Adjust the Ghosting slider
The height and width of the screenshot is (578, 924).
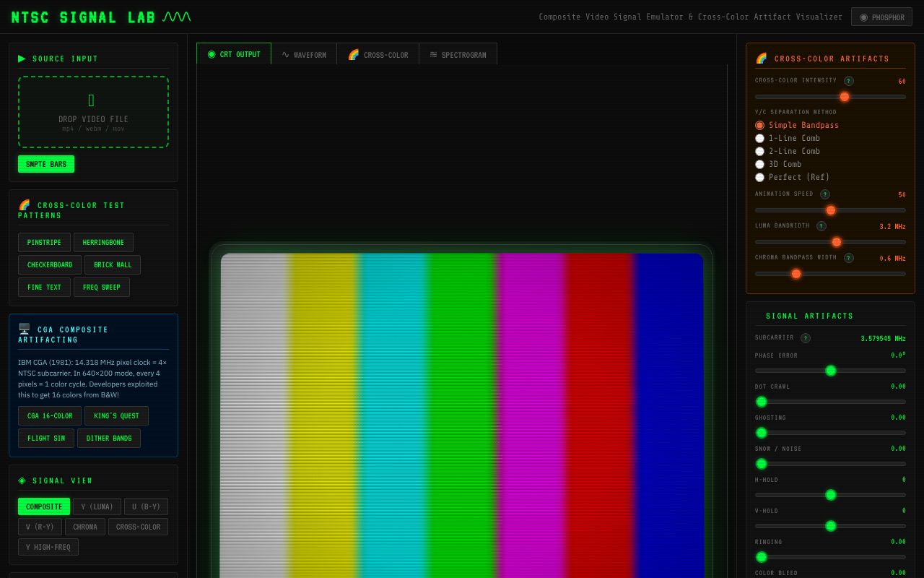point(830,433)
